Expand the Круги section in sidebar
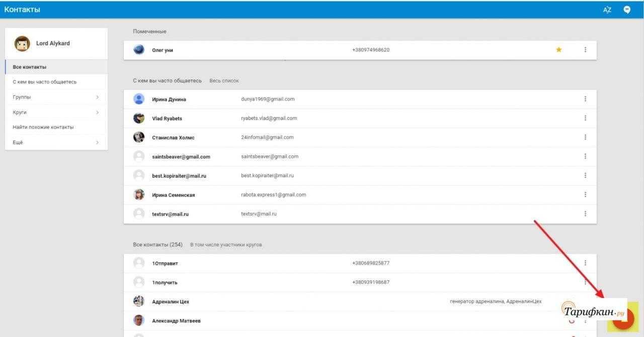The image size is (644, 337). pyautogui.click(x=56, y=112)
